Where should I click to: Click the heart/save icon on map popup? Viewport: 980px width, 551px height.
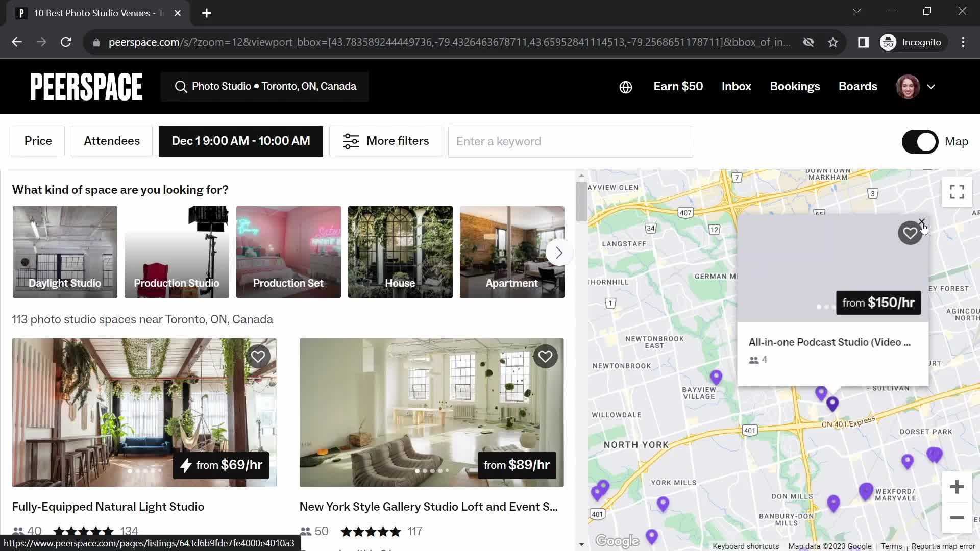[910, 232]
